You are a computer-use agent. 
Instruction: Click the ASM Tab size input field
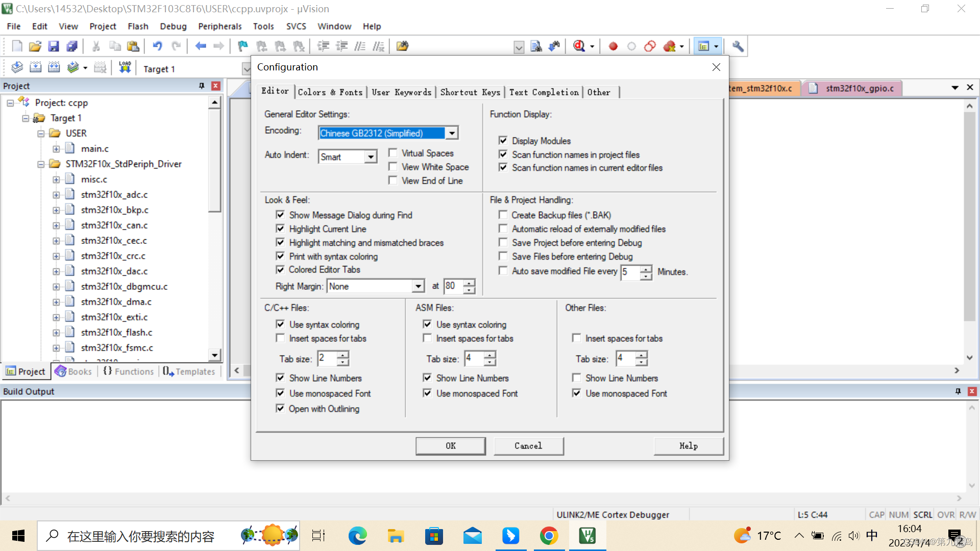click(x=474, y=358)
